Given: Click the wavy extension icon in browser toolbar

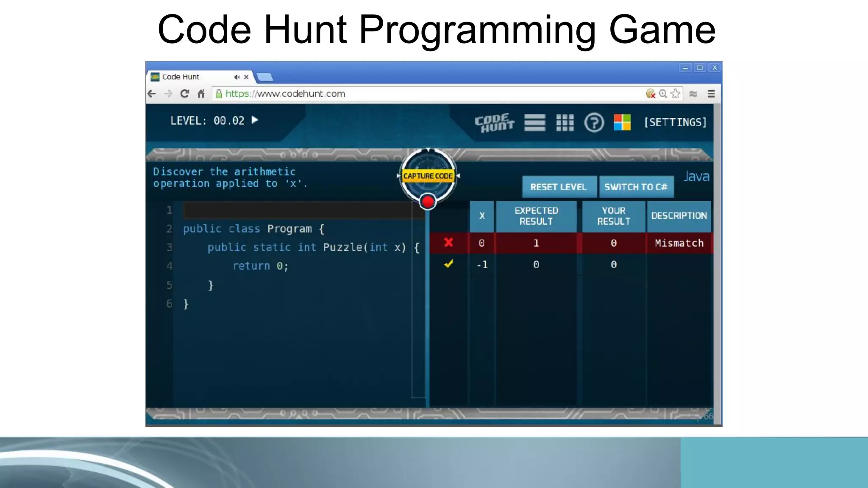Looking at the screenshot, I should click(693, 94).
